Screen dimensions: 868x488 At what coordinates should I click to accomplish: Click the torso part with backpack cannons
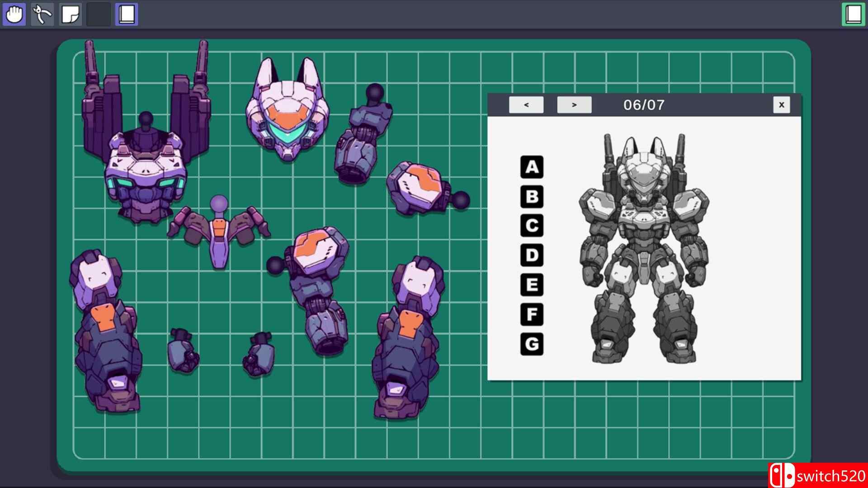(146, 167)
